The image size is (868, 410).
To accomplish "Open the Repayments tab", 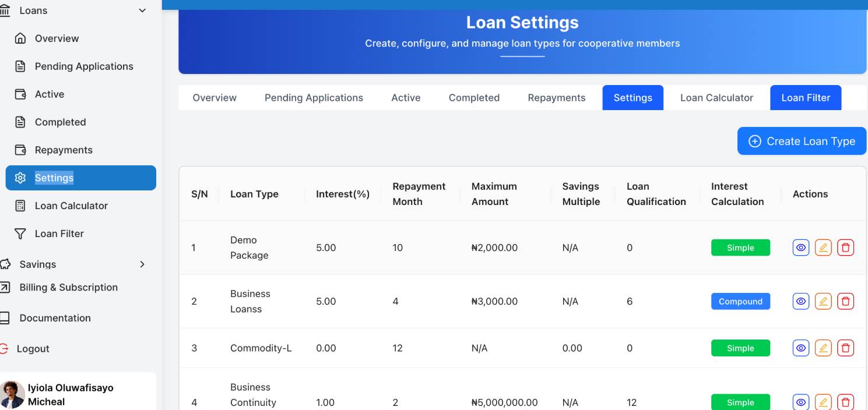I will click(x=557, y=98).
